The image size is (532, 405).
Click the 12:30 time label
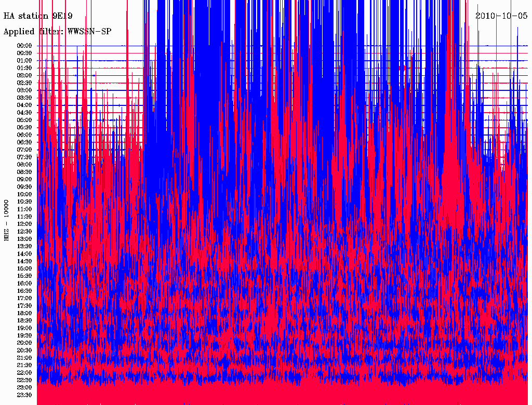[24, 232]
